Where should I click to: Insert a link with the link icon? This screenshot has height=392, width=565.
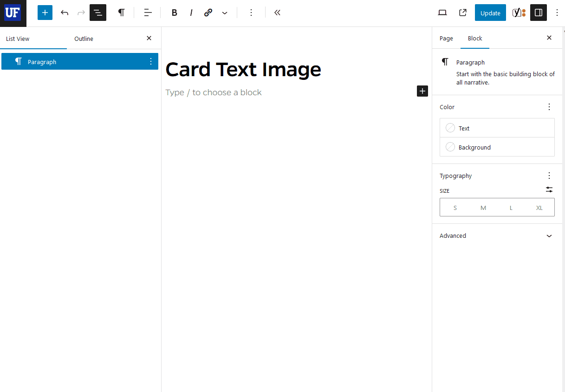[x=208, y=13]
